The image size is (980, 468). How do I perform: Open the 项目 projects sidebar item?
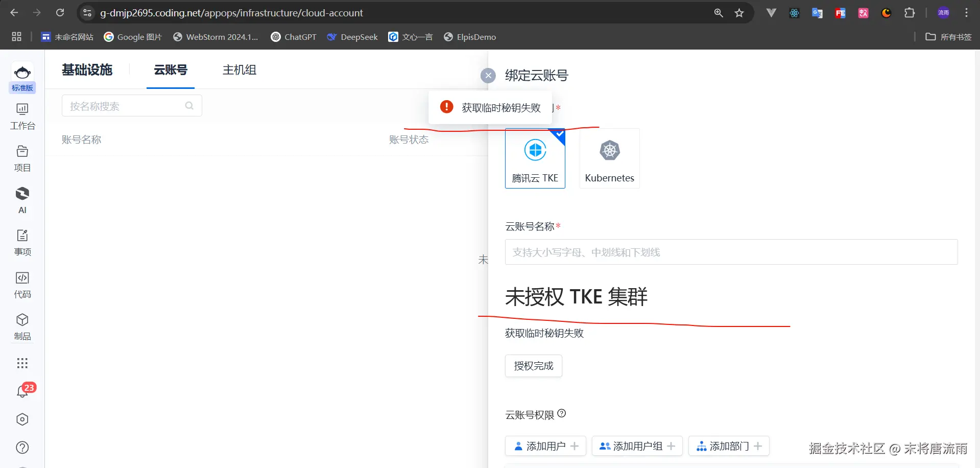(22, 159)
